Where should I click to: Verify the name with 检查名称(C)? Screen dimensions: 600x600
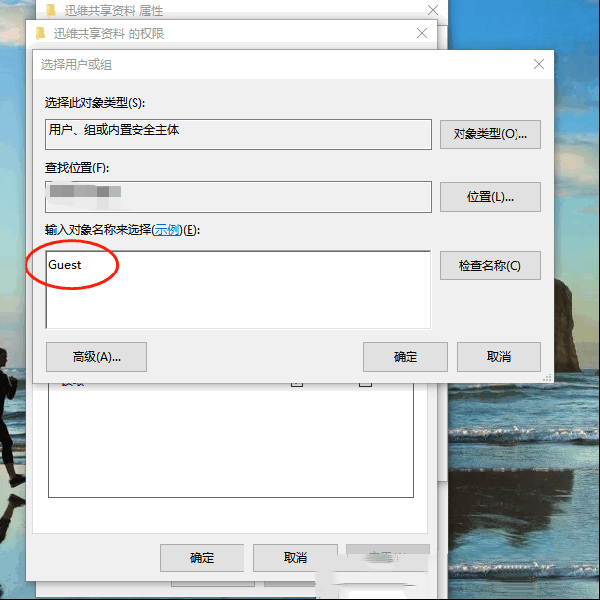[490, 265]
